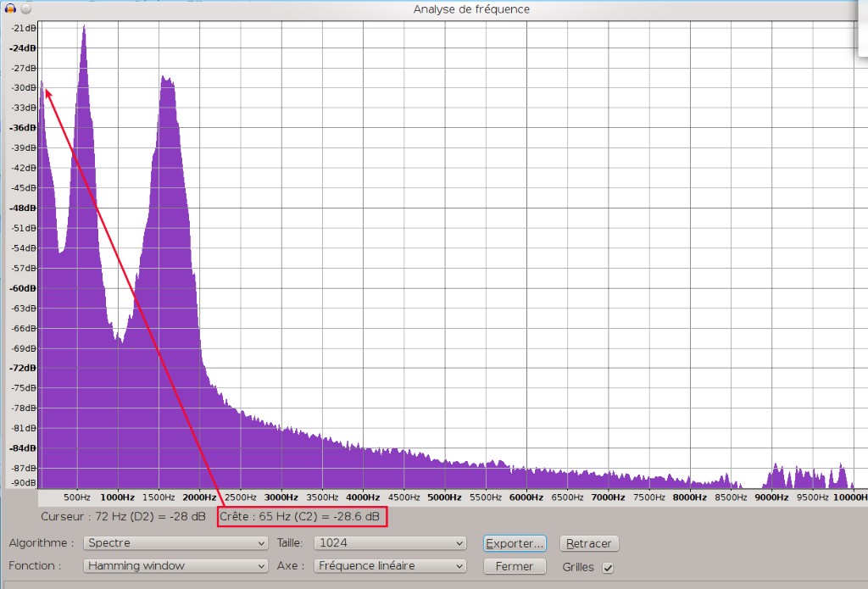The height and width of the screenshot is (589, 868).
Task: Click the 5000Hz label on frequency axis
Action: pos(444,497)
